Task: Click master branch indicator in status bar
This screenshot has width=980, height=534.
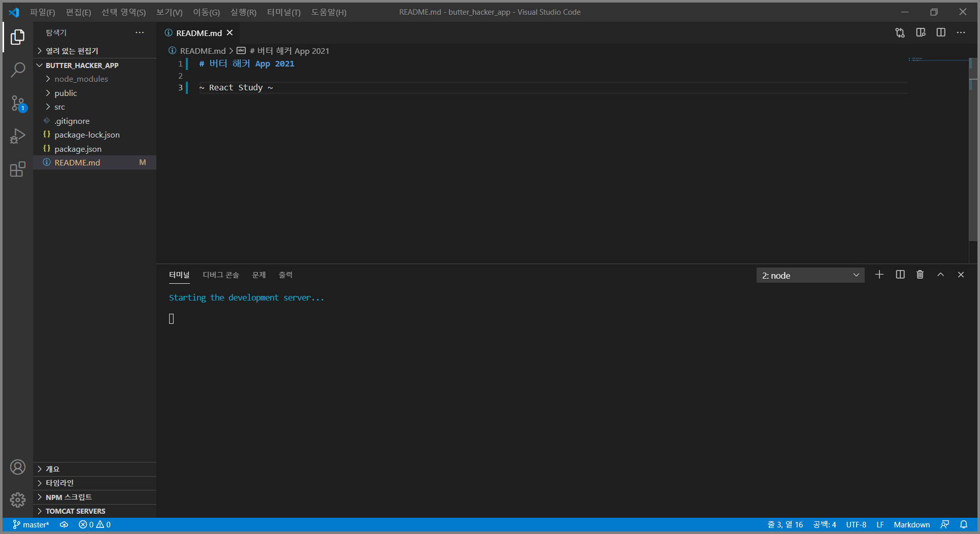Action: pos(31,524)
